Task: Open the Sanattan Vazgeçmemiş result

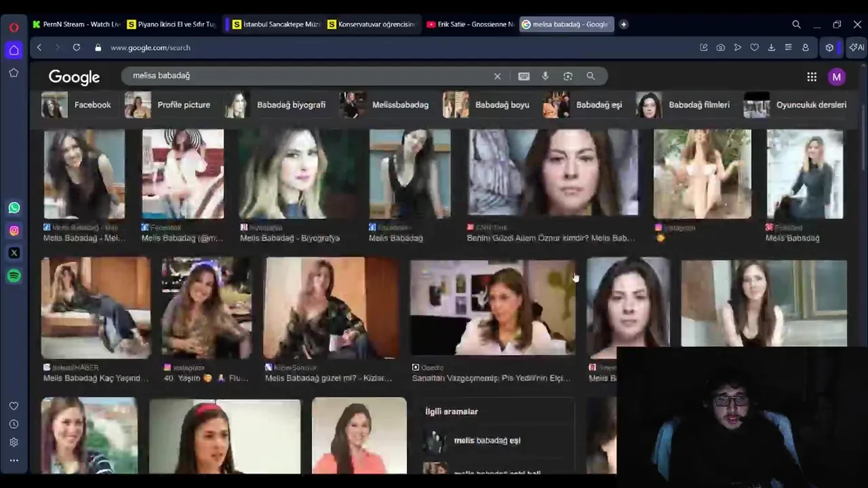Action: pyautogui.click(x=491, y=378)
